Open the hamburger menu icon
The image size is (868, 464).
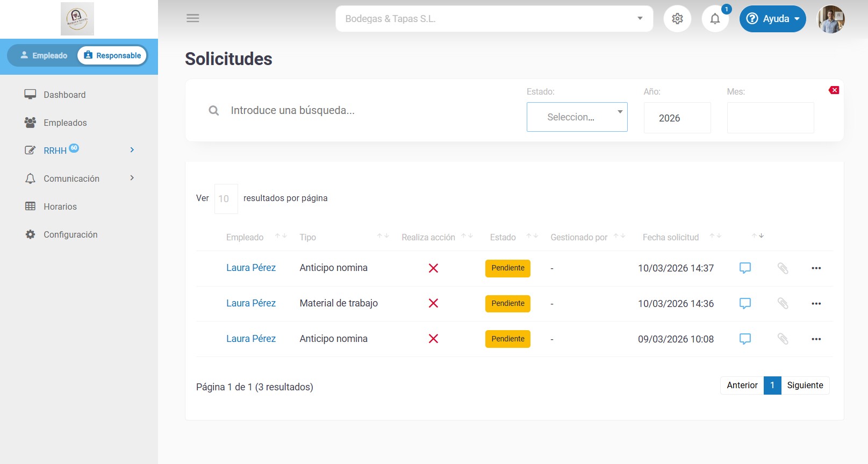[x=193, y=18]
